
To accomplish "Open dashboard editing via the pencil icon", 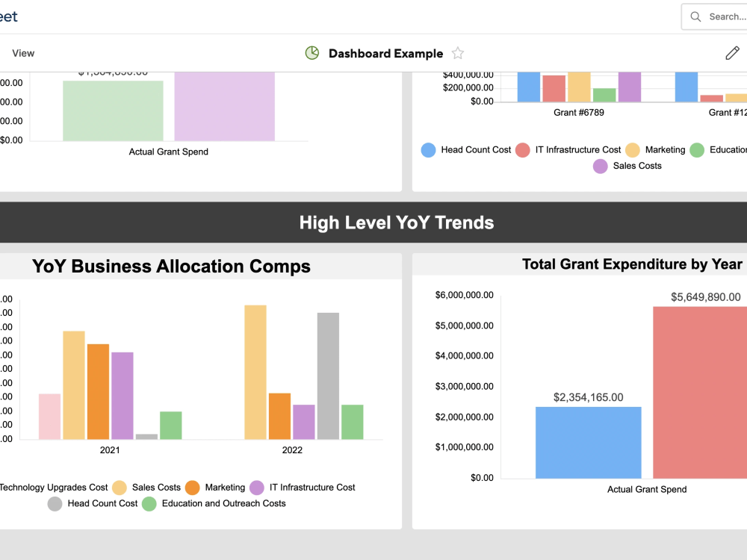I will (x=731, y=52).
